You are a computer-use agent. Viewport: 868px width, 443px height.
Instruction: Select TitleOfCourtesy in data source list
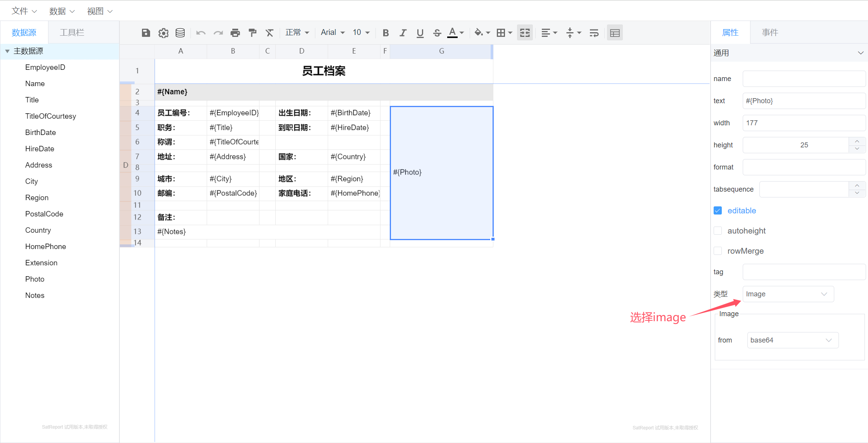pyautogui.click(x=50, y=116)
